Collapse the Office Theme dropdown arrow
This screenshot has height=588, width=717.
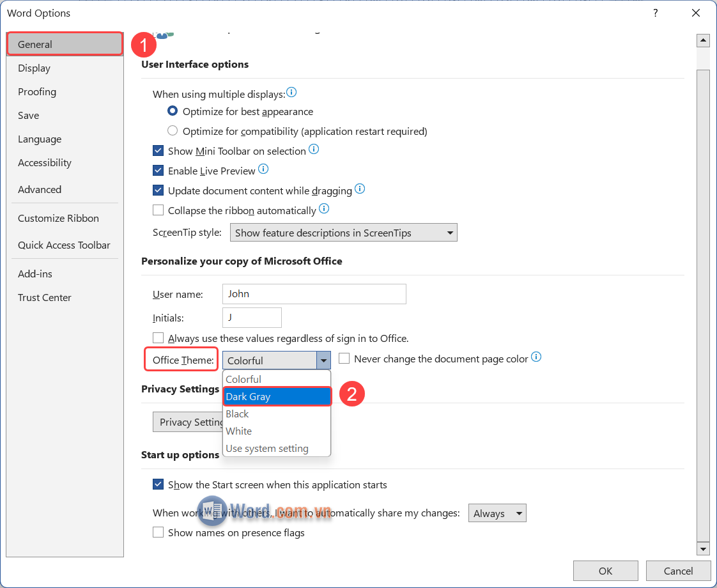(x=324, y=360)
